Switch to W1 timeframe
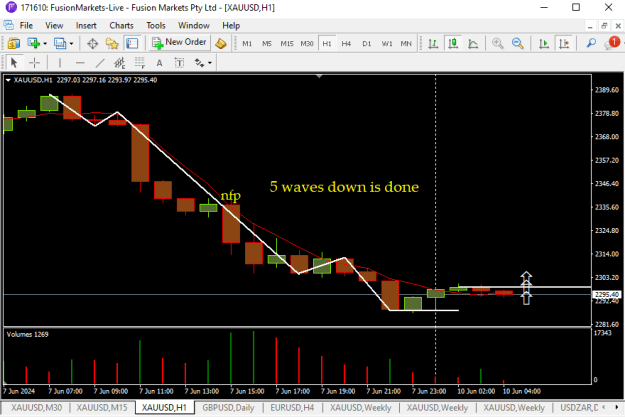The image size is (625, 417). pos(387,43)
